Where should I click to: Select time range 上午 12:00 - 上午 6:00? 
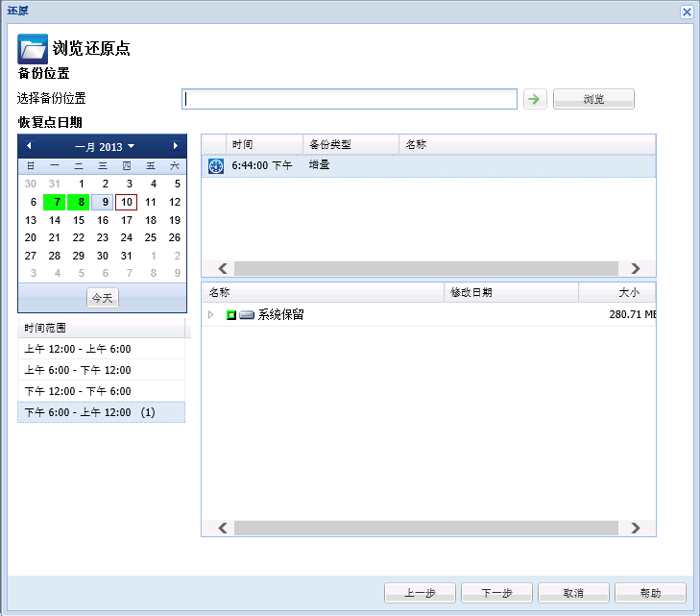coord(102,349)
